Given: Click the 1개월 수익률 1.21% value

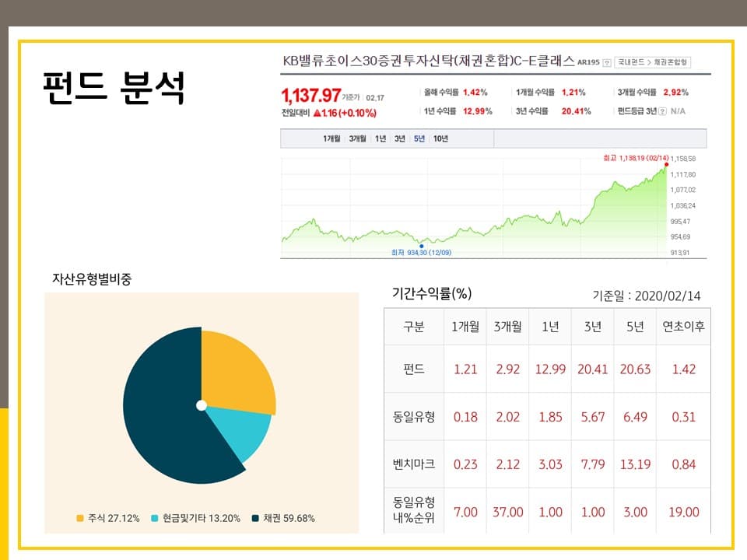Looking at the screenshot, I should point(573,93).
